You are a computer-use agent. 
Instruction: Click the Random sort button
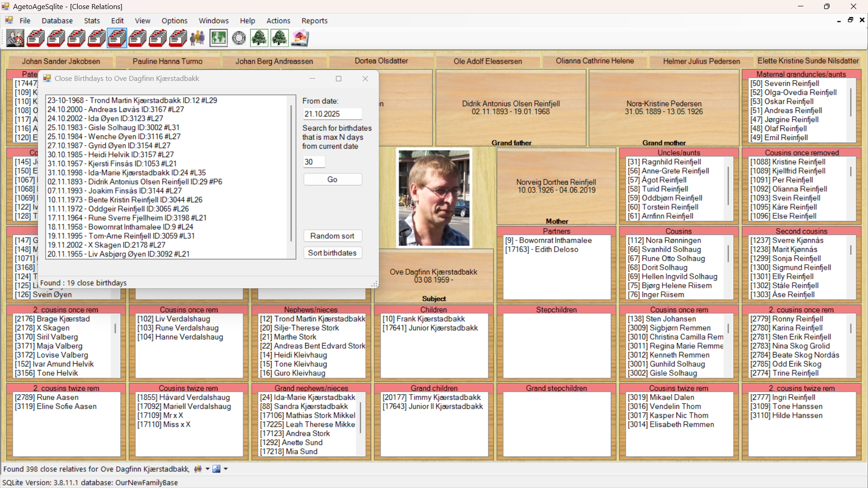[x=332, y=236]
